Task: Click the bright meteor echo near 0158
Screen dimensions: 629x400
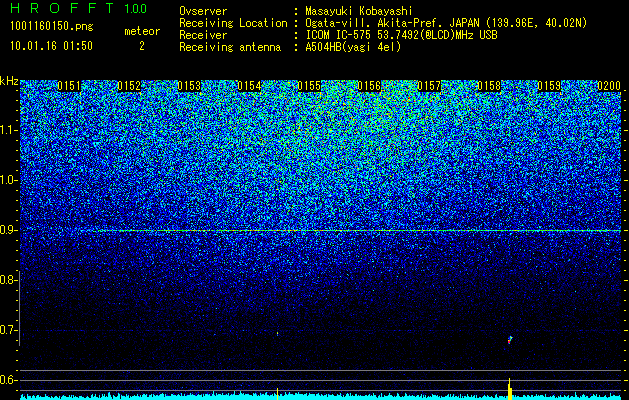Action: [509, 340]
